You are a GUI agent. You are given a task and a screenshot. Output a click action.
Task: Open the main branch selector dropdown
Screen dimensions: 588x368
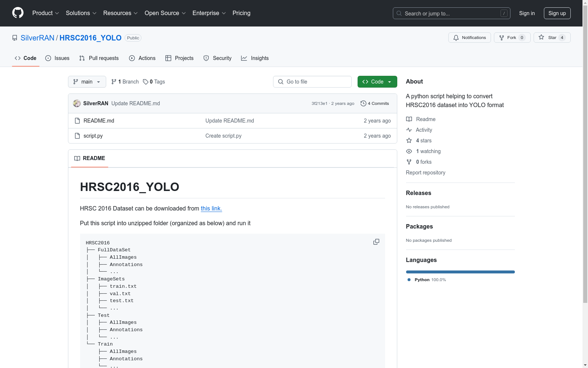pyautogui.click(x=87, y=82)
